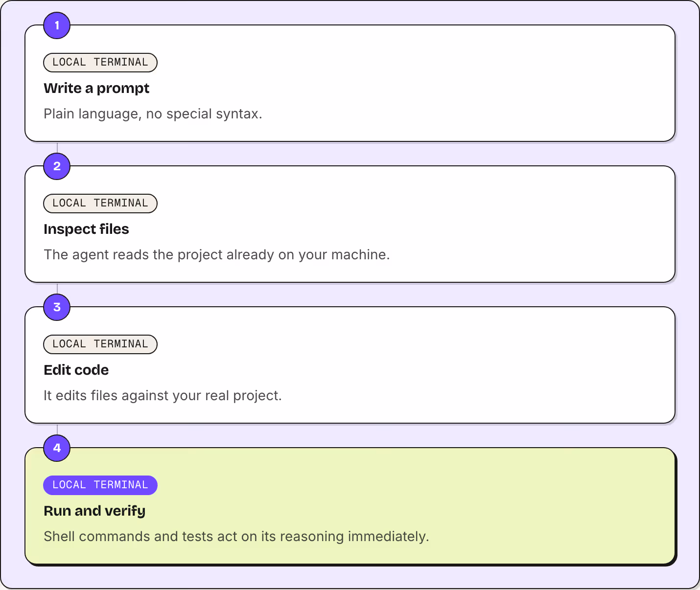
Task: Select the 'Edit code' heading
Action: (76, 370)
